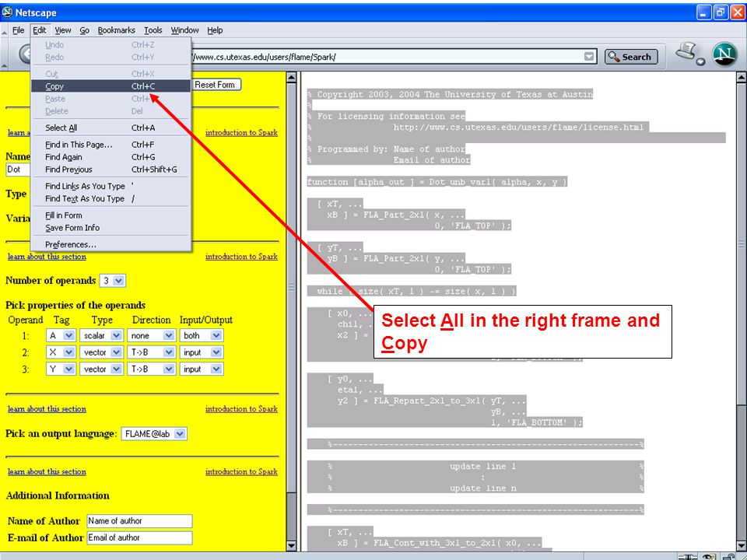Click the left frame's scroll up arrow
The width and height of the screenshot is (747, 560).
[292, 77]
